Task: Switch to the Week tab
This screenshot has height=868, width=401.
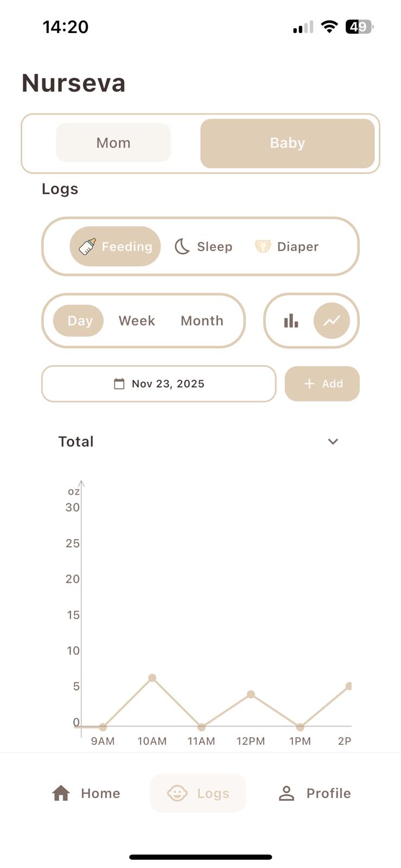Action: pyautogui.click(x=137, y=321)
